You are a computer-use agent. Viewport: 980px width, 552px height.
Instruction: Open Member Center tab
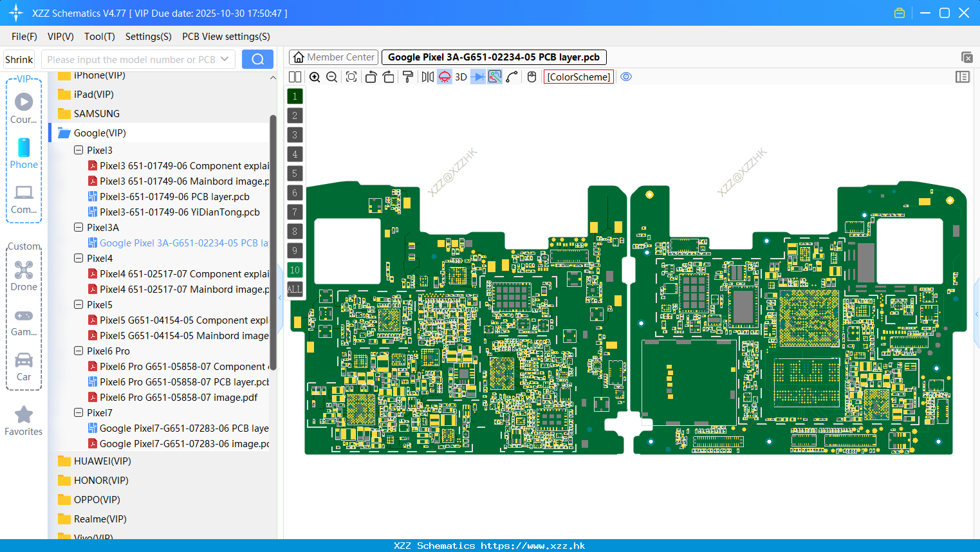click(x=333, y=57)
